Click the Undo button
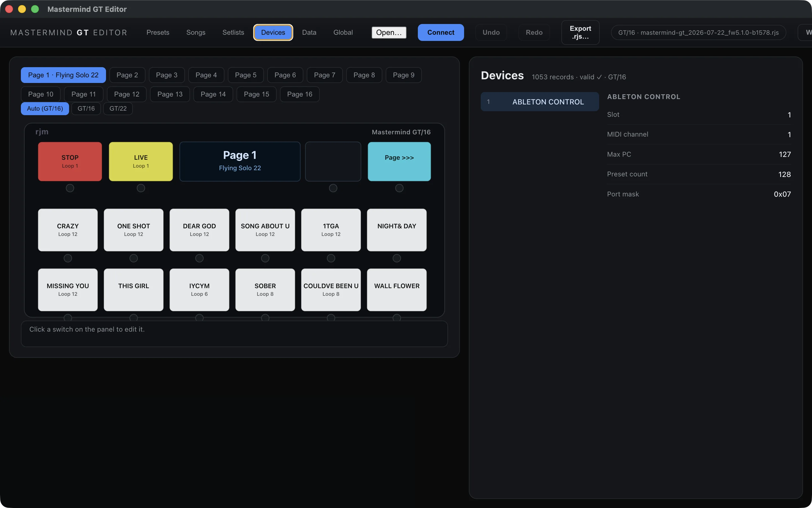 [x=491, y=32]
